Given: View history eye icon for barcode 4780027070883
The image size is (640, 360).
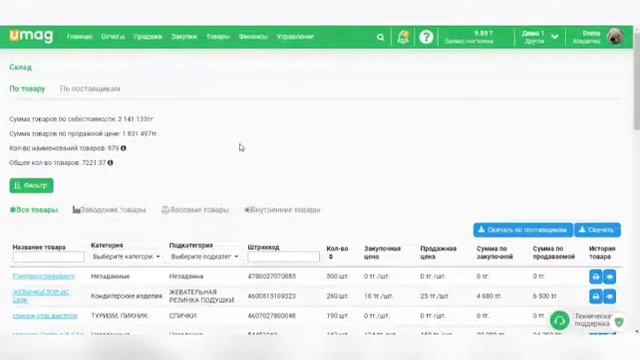Looking at the screenshot, I should pos(609,277).
